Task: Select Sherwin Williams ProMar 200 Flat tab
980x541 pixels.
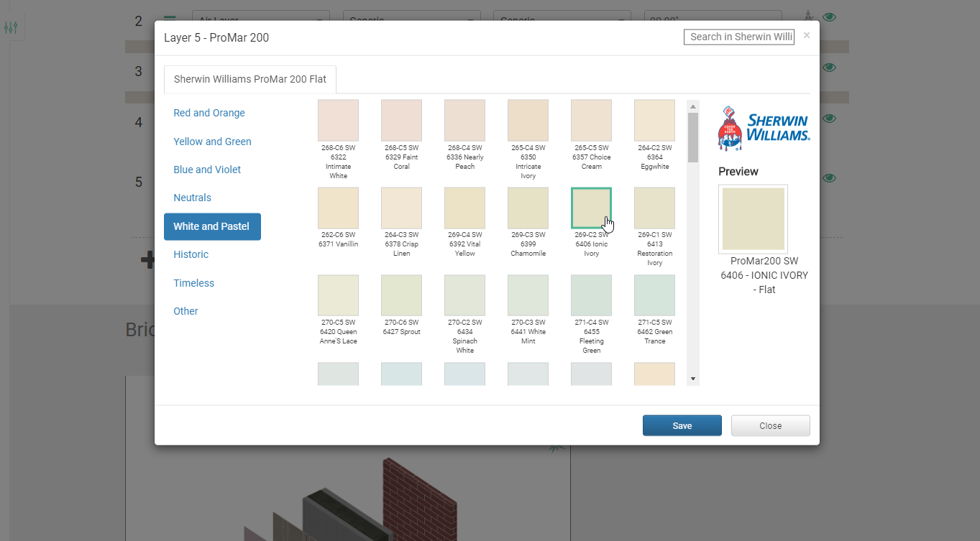Action: tap(250, 79)
